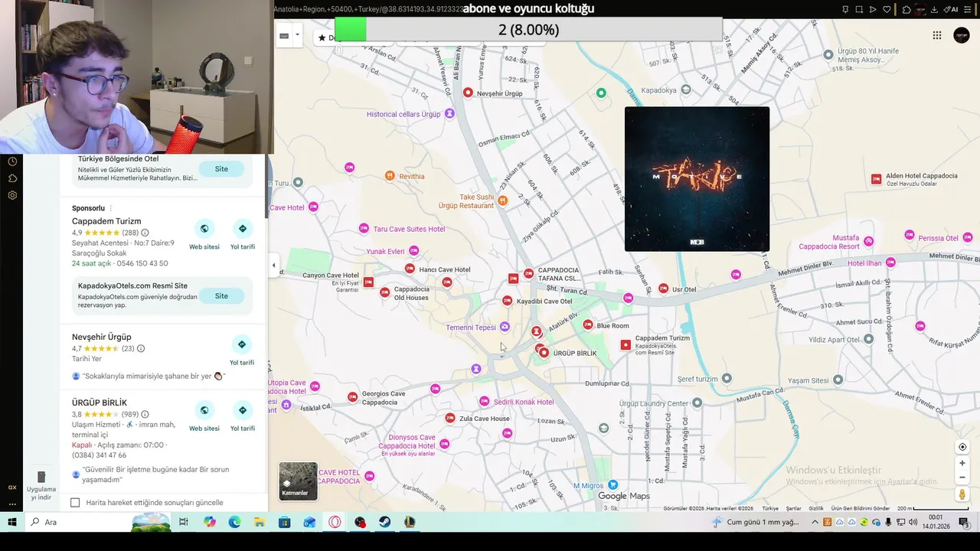
Task: Select Temenni Tepesi map marker
Action: point(505,327)
